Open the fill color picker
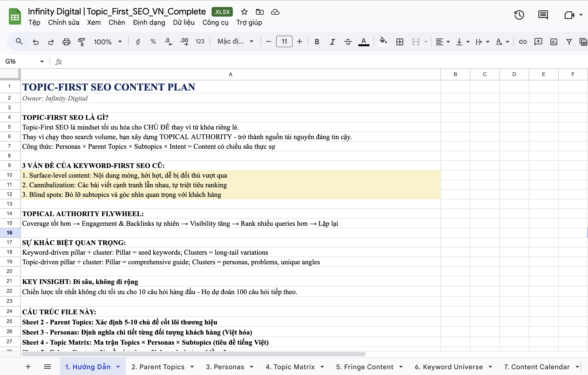The height and width of the screenshot is (375, 588). point(383,42)
